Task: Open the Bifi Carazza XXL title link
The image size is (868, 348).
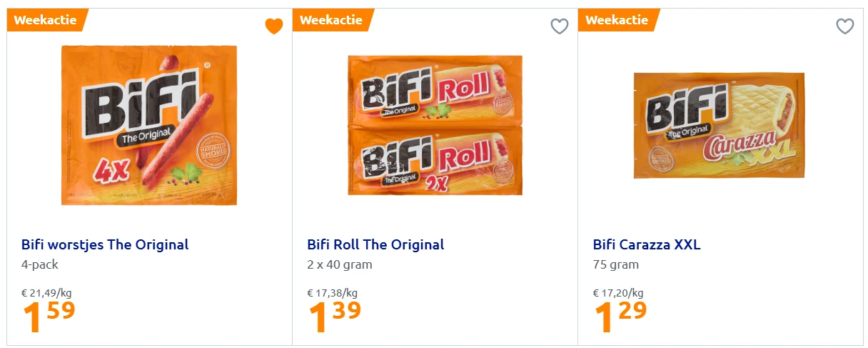Action: (x=647, y=245)
